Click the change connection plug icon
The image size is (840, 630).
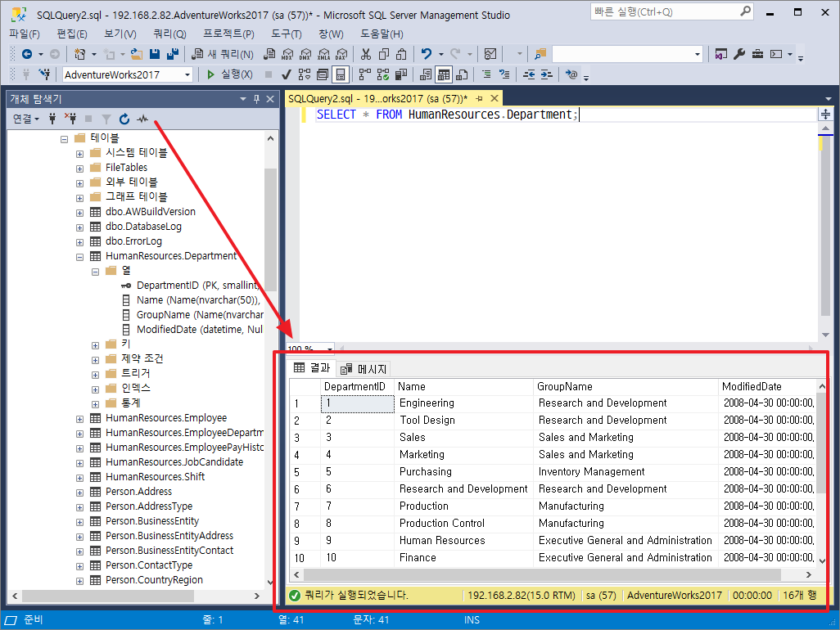tap(45, 74)
